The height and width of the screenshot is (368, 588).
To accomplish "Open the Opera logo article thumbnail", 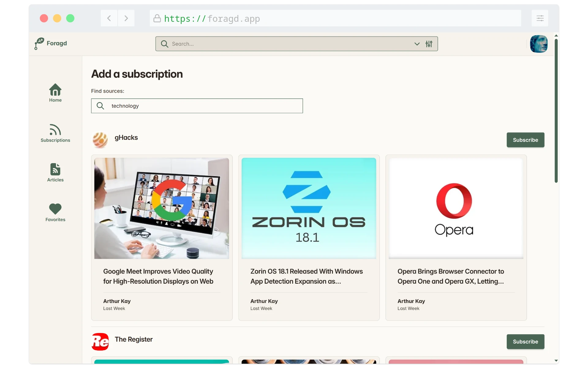I will pyautogui.click(x=456, y=208).
